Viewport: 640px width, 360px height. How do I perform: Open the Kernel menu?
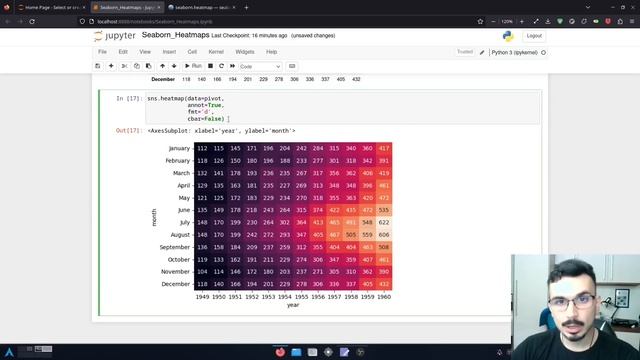(x=216, y=52)
